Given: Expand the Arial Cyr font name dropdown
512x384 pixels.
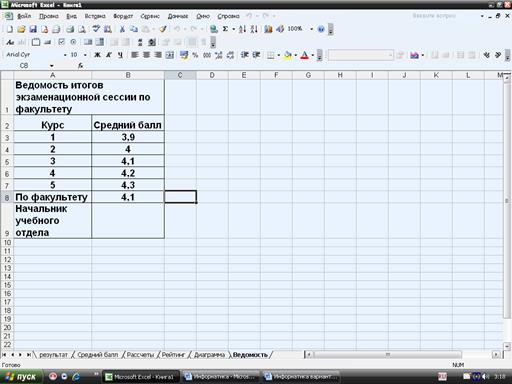Looking at the screenshot, I should coord(65,55).
